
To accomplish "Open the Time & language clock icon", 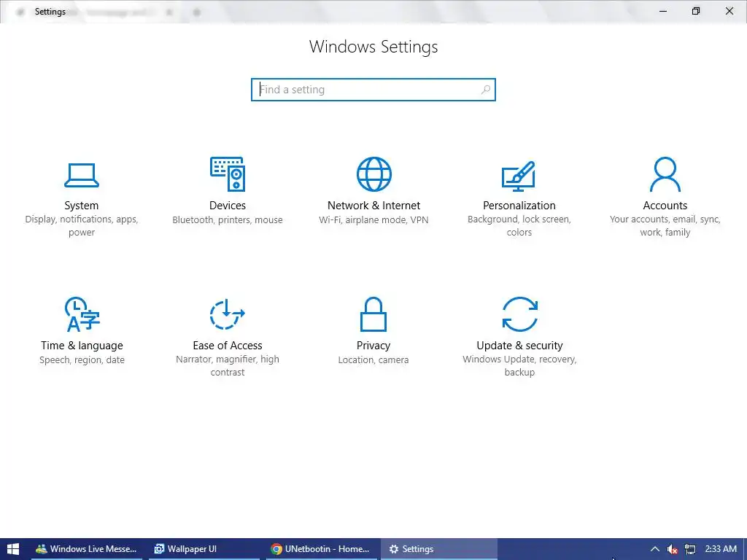I will (82, 314).
